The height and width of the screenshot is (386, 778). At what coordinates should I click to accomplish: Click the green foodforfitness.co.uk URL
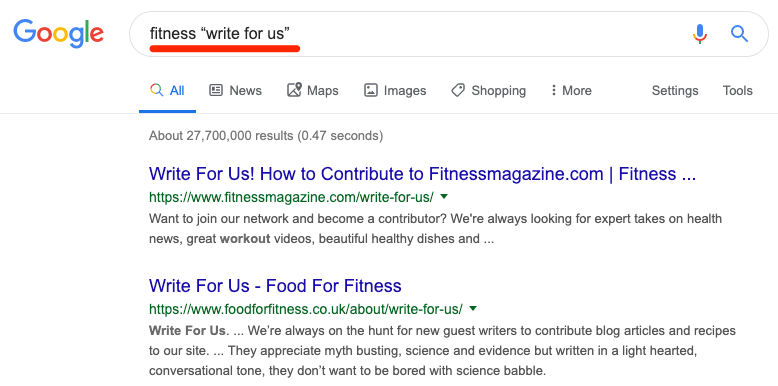tap(306, 309)
